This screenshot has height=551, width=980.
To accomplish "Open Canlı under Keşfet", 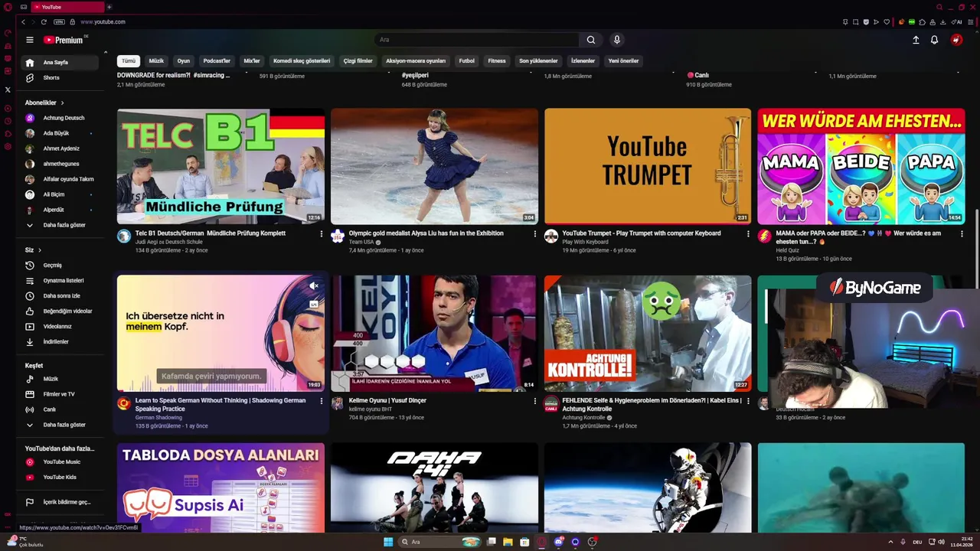I will click(x=61, y=409).
